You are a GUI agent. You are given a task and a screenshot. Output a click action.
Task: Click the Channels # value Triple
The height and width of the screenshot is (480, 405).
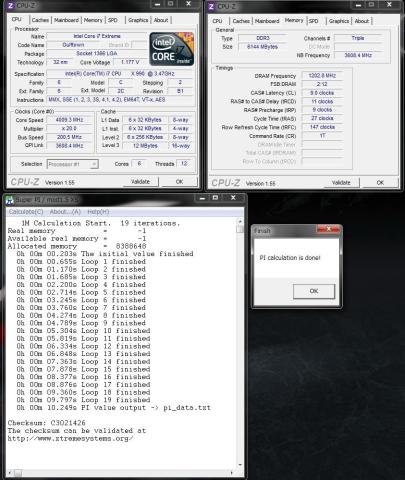pyautogui.click(x=358, y=38)
